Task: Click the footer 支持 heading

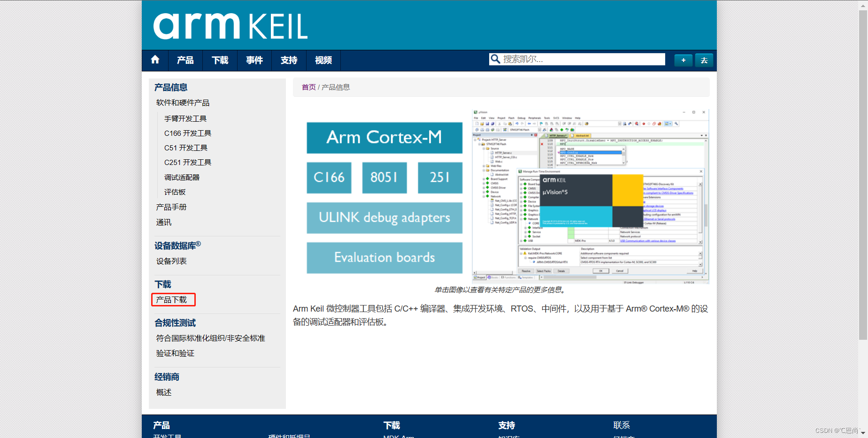Action: pos(507,425)
